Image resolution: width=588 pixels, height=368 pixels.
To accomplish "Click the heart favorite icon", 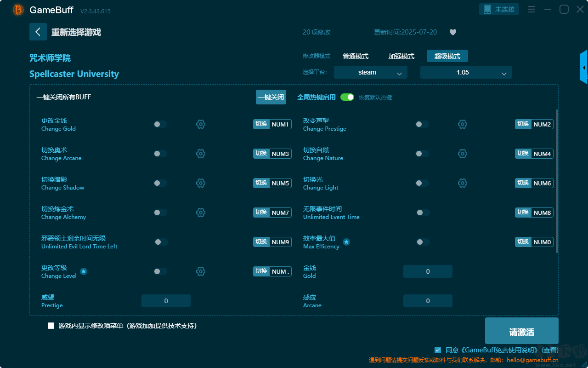I will point(452,32).
